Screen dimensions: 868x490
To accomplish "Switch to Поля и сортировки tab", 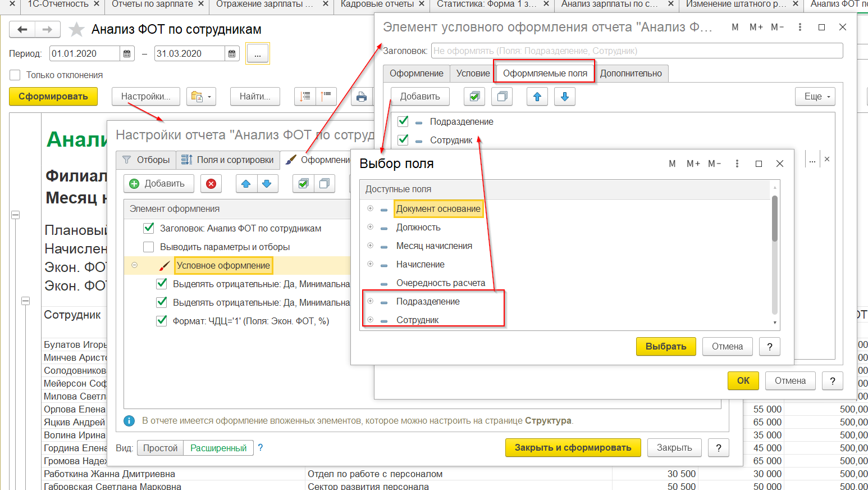I will point(227,160).
